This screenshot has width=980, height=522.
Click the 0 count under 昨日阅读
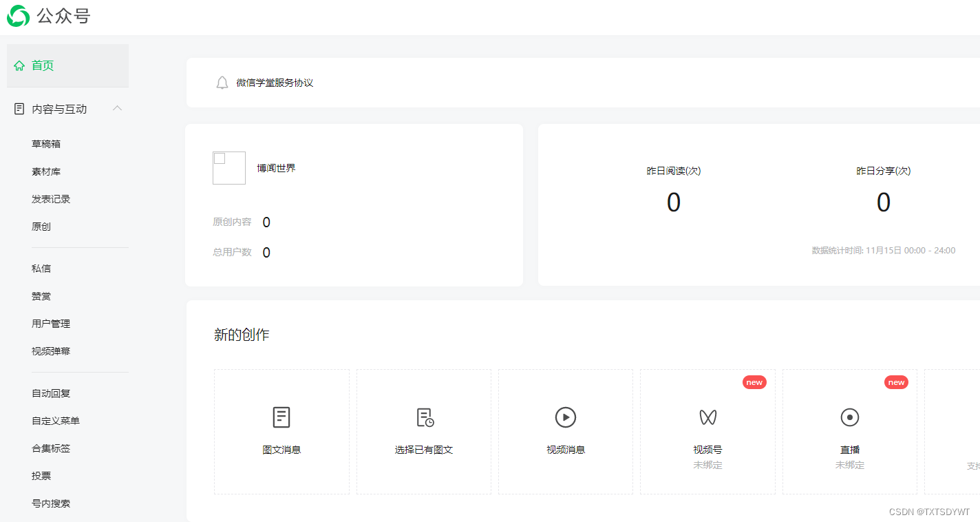click(x=674, y=202)
